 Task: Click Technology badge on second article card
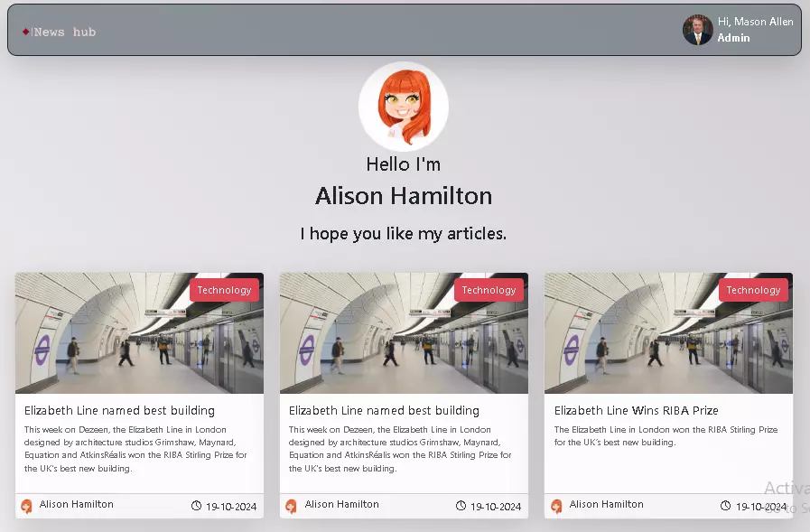point(489,290)
